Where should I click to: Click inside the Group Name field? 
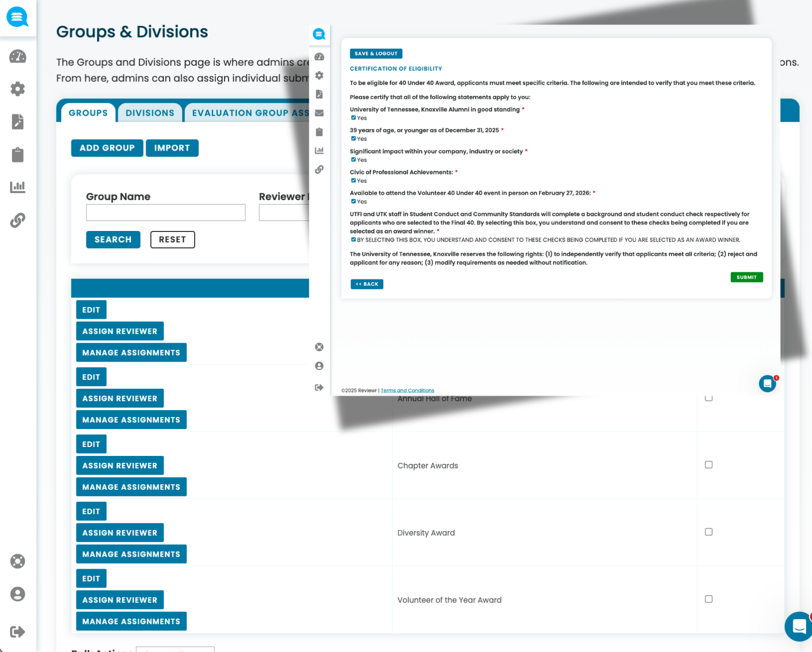pos(165,213)
